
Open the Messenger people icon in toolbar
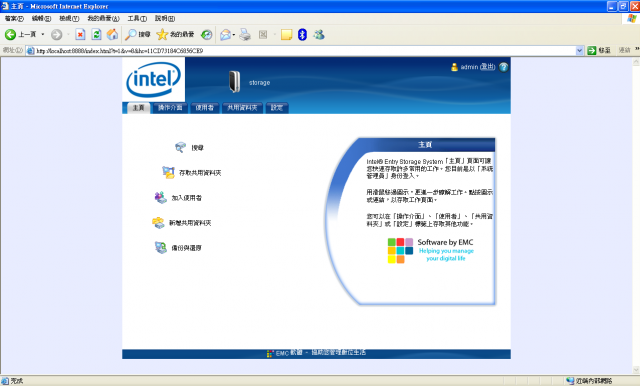319,35
